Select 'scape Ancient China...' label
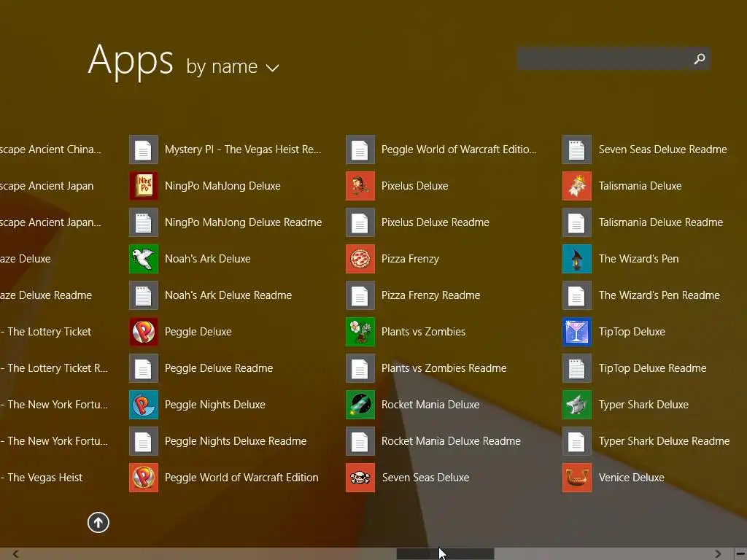 [50, 149]
